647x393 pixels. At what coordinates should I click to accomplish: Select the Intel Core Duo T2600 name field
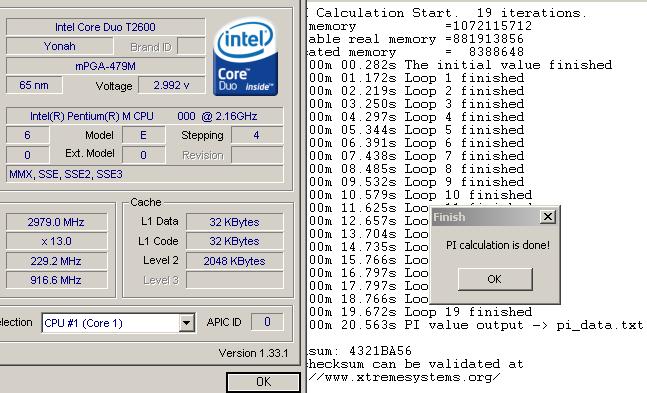click(105, 27)
